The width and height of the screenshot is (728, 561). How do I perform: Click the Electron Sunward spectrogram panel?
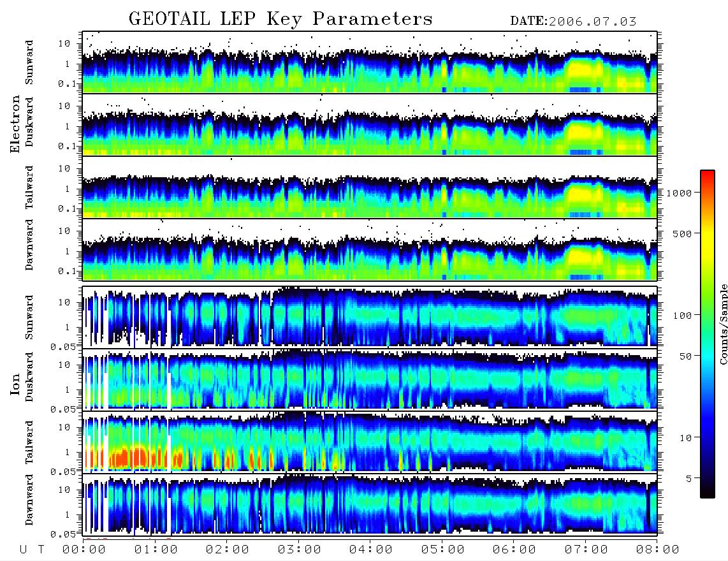(370, 62)
